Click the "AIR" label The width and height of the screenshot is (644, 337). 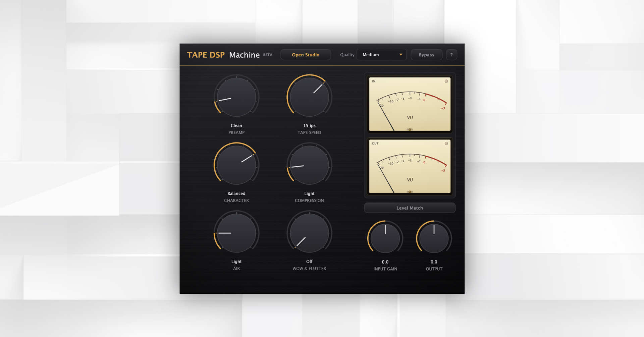tap(236, 269)
